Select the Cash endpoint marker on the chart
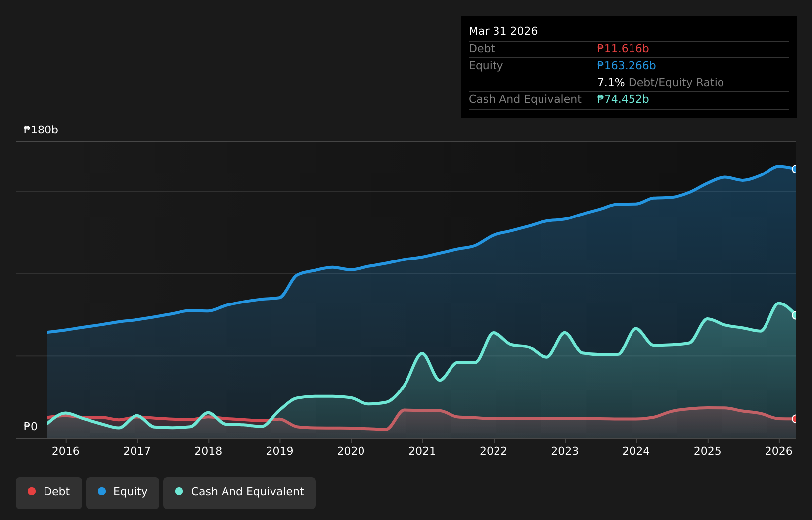The width and height of the screenshot is (812, 520). coord(795,315)
